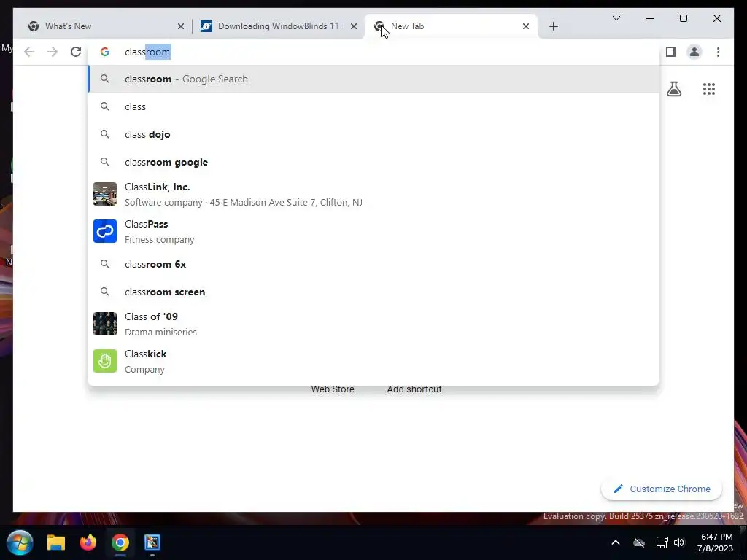Open the Web Store shortcut

(x=333, y=389)
